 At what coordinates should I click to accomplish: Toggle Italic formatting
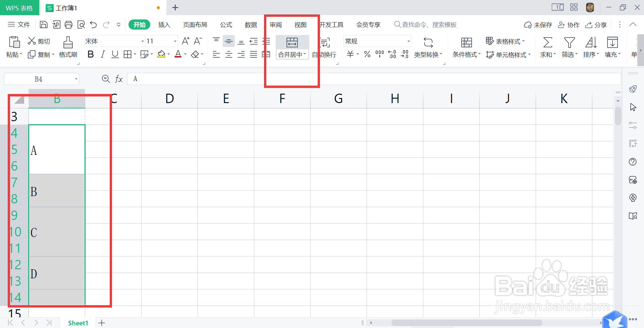(x=103, y=54)
